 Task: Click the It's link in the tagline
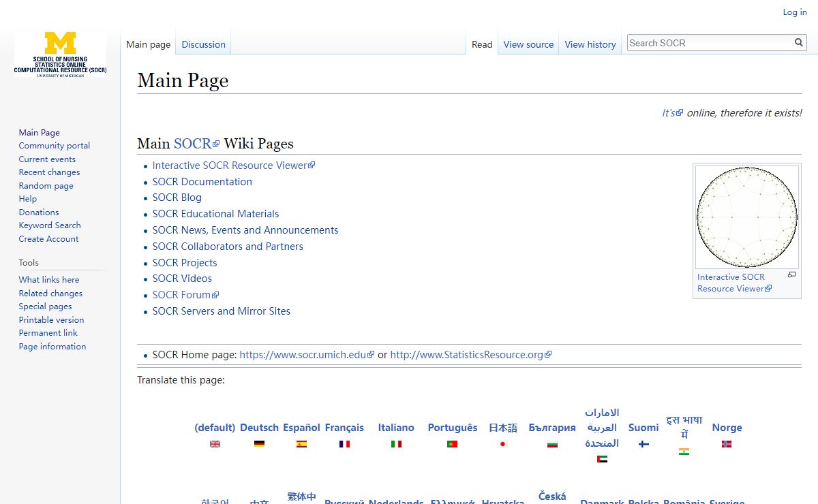coord(672,113)
